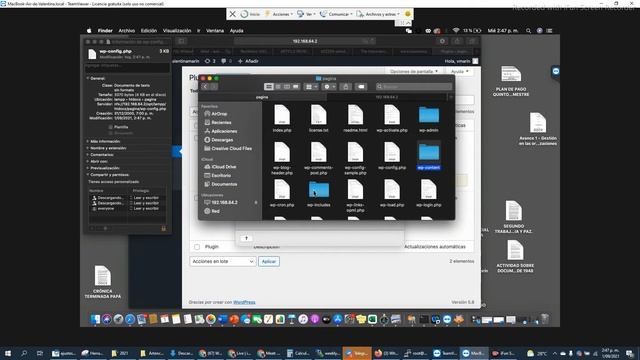Expand the Nombre y extensión section
The width and height of the screenshot is (640, 360).
point(87,148)
